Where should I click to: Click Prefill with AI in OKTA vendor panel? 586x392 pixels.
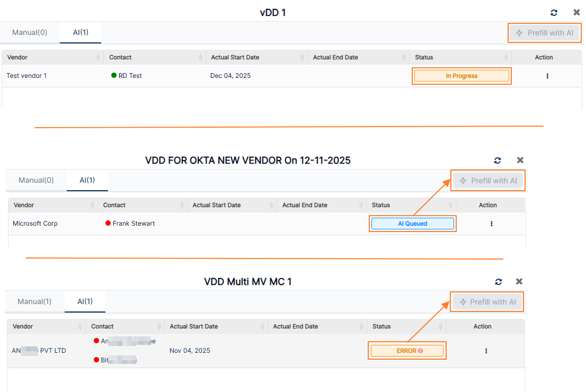(x=488, y=181)
